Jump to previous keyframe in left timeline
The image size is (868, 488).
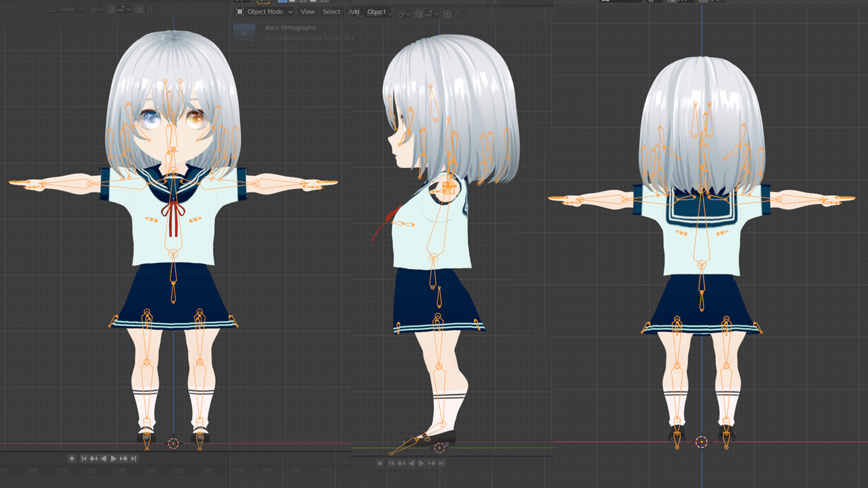pos(94,459)
